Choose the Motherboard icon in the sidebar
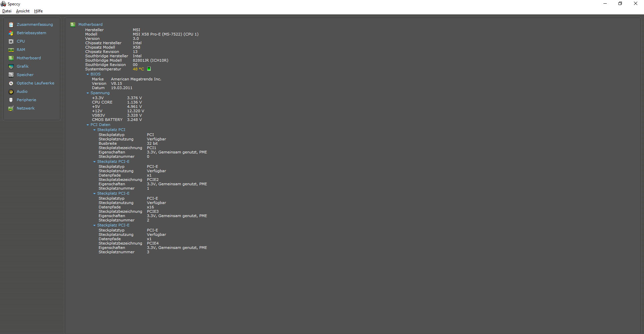This screenshot has width=644, height=334. click(11, 58)
